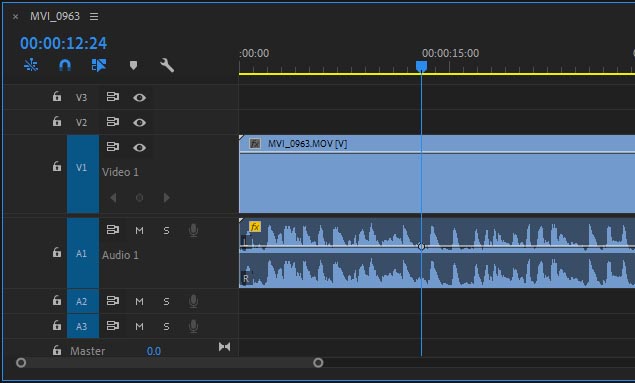Toggle V1 track targeting
635x383 pixels.
click(83, 174)
